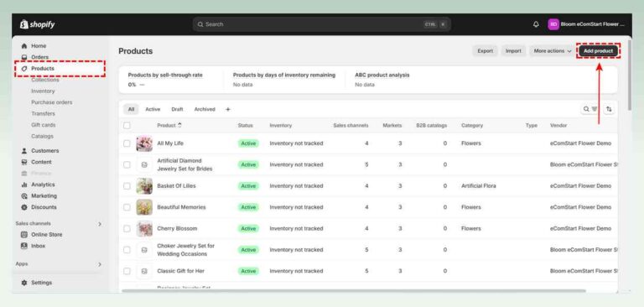Viewport: 644px width, 307px height.
Task: Select the Cherry Blossom checkbox
Action: [127, 228]
